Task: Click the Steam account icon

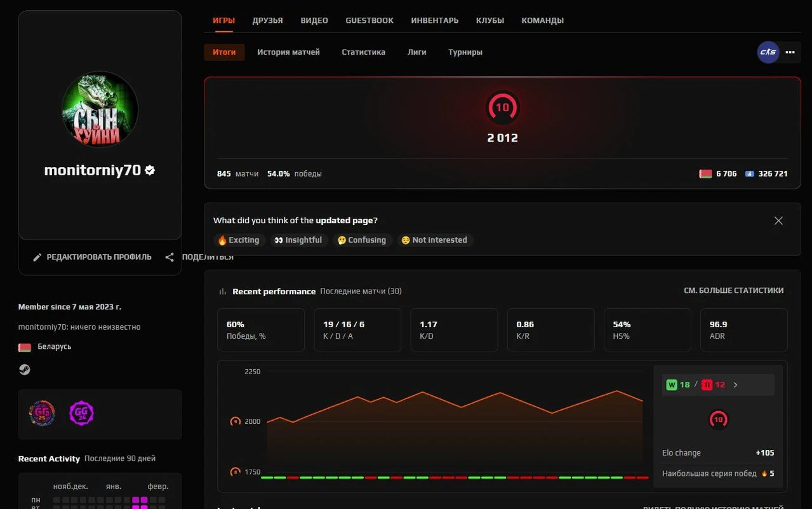Action: tap(24, 370)
